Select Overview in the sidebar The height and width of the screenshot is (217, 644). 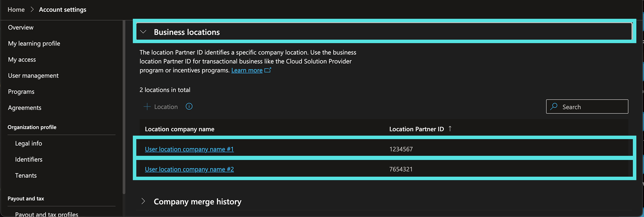21,27
